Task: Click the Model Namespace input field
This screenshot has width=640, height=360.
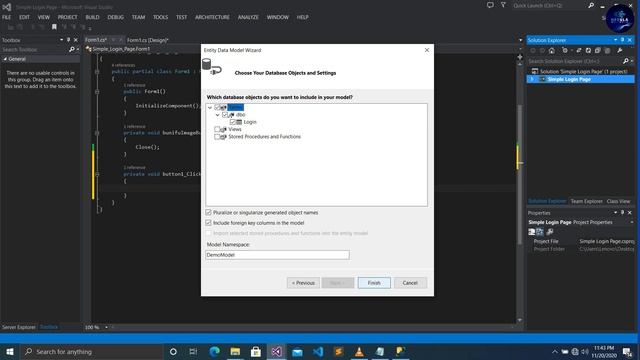Action: [278, 255]
